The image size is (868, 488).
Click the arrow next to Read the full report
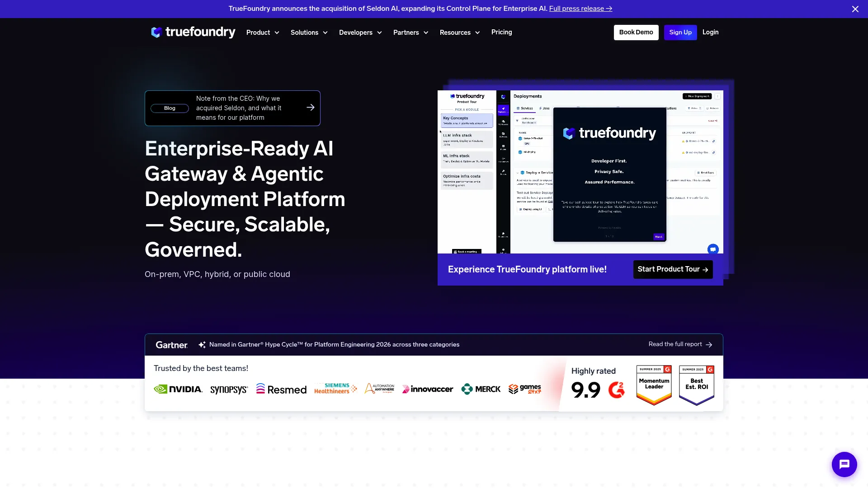click(x=709, y=345)
